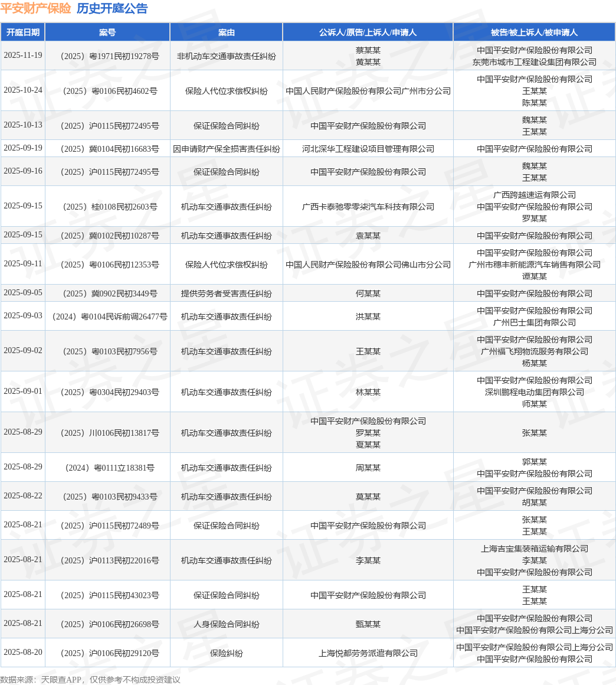Click plaintiff 夏某某
The height and width of the screenshot is (685, 616).
pyautogui.click(x=368, y=445)
